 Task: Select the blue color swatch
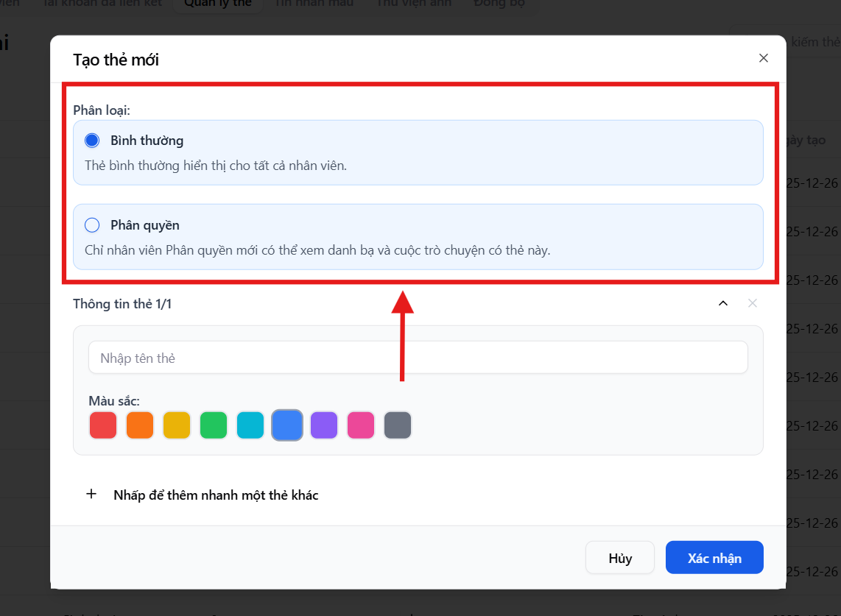click(x=287, y=425)
